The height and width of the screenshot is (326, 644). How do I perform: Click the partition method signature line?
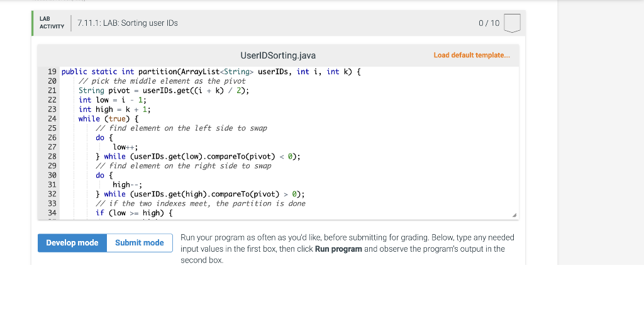coord(211,72)
